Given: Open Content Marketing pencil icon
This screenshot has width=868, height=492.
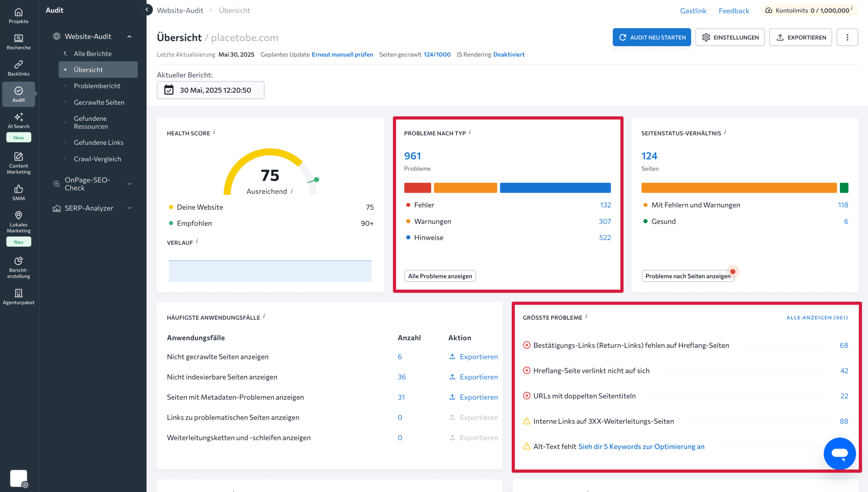Looking at the screenshot, I should [x=19, y=157].
